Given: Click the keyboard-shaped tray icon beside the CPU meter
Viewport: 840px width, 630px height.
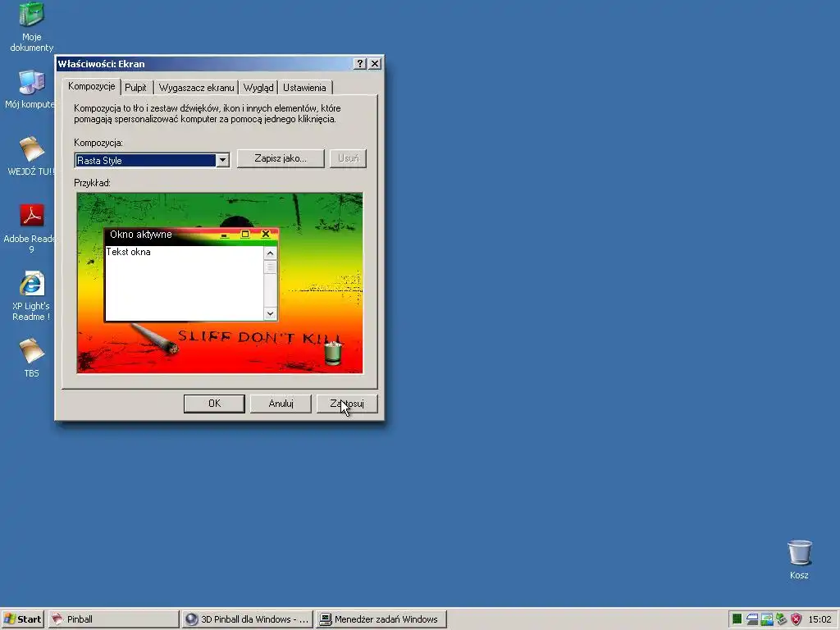Looking at the screenshot, I should (751, 619).
